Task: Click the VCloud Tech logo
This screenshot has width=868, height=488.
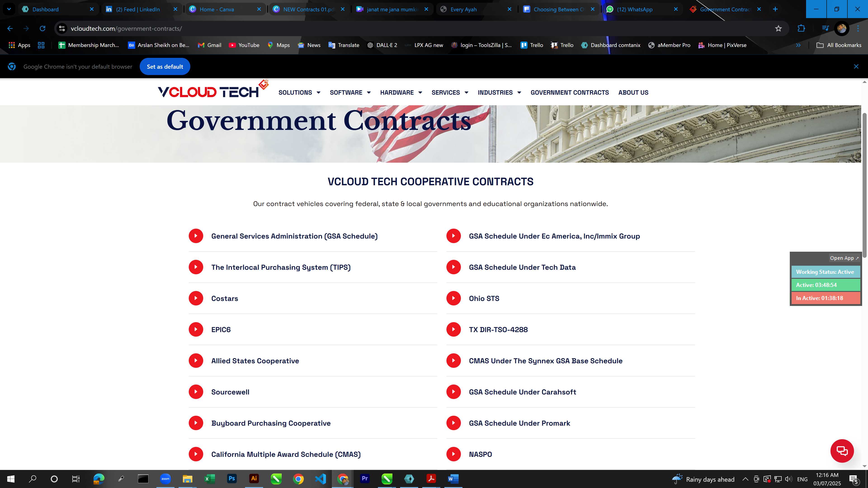Action: [213, 89]
